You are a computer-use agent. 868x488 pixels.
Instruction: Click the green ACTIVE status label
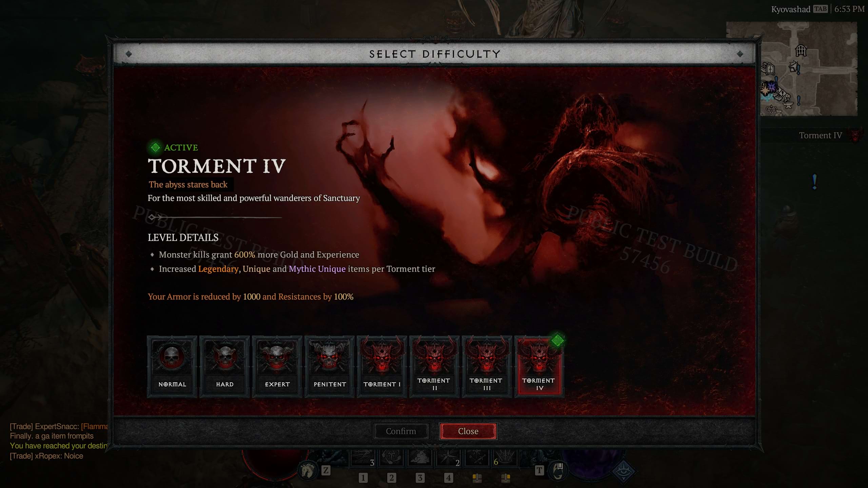[x=181, y=147]
